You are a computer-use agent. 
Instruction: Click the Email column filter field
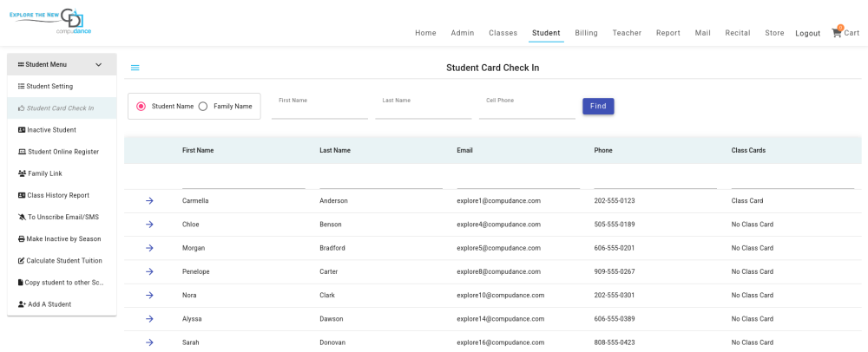coord(517,180)
